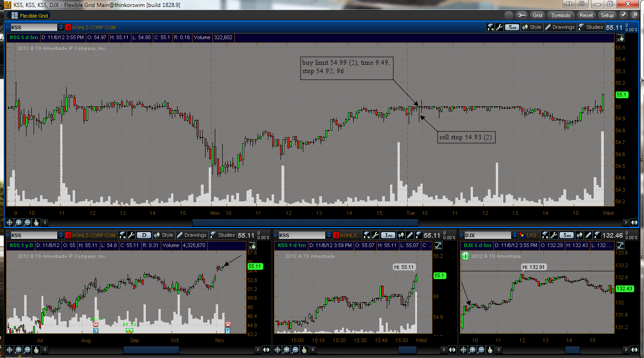Zoom out with magnifier minus under main chart
This screenshot has width=644, height=358.
[27, 222]
